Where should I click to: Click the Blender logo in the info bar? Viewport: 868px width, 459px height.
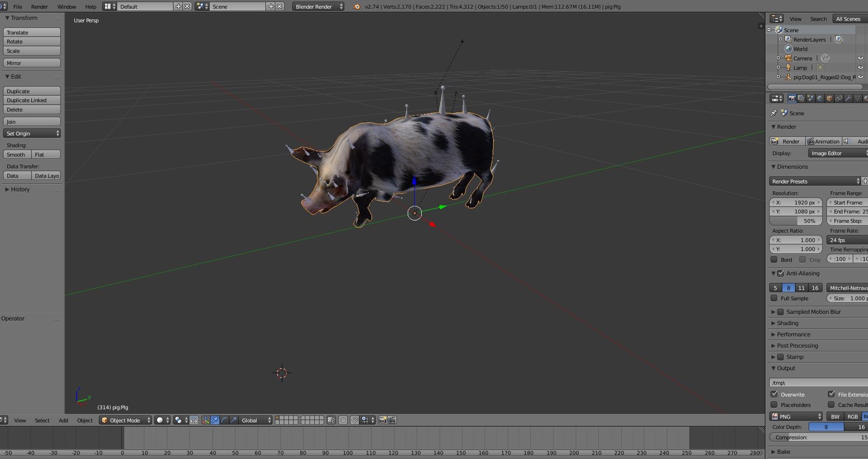(357, 6)
